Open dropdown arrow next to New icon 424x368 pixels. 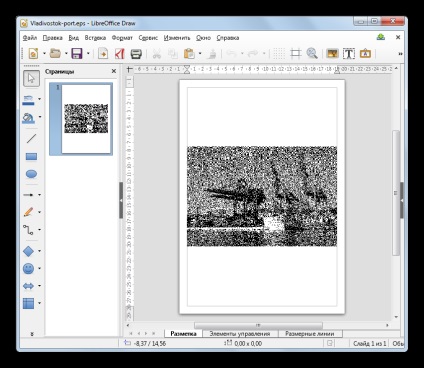click(44, 53)
